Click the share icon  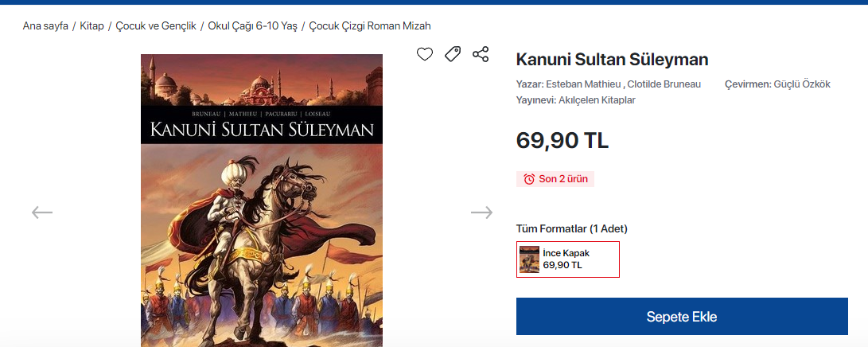point(481,54)
